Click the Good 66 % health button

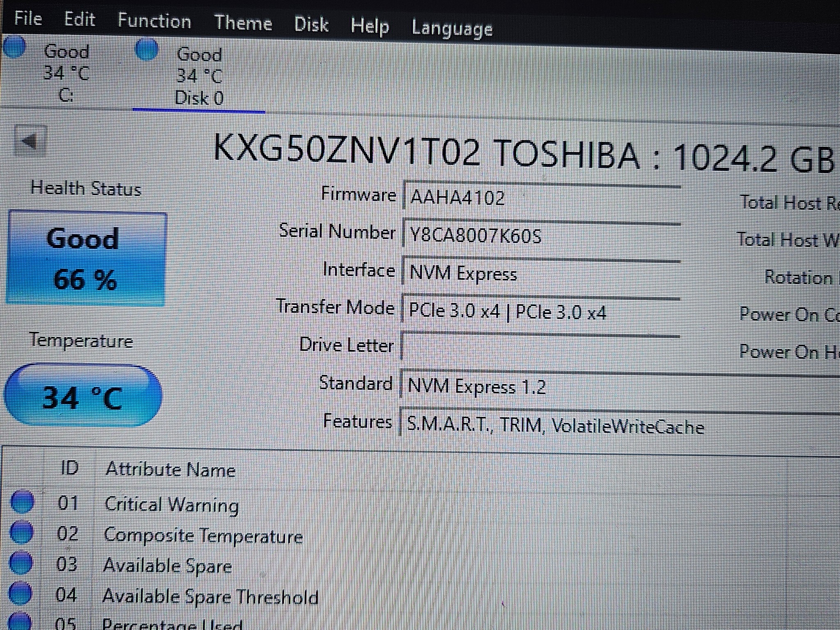click(x=86, y=258)
